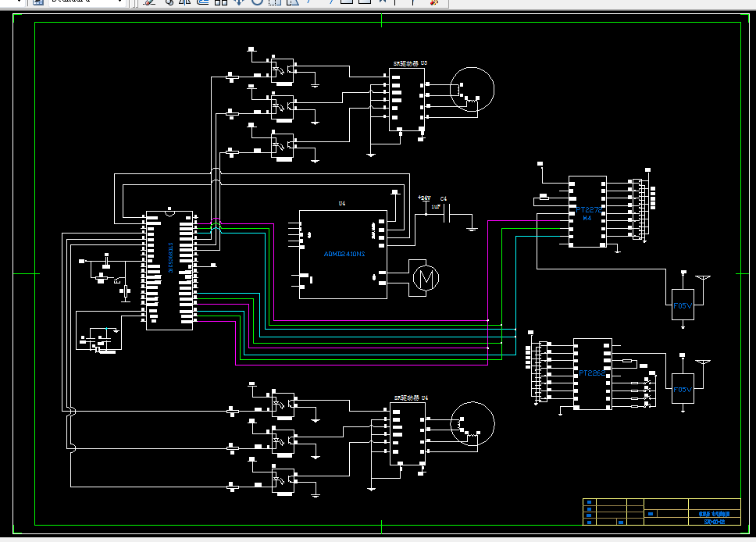756x542 pixels.
Task: Click the Offset tool icon
Action: [203, 2]
